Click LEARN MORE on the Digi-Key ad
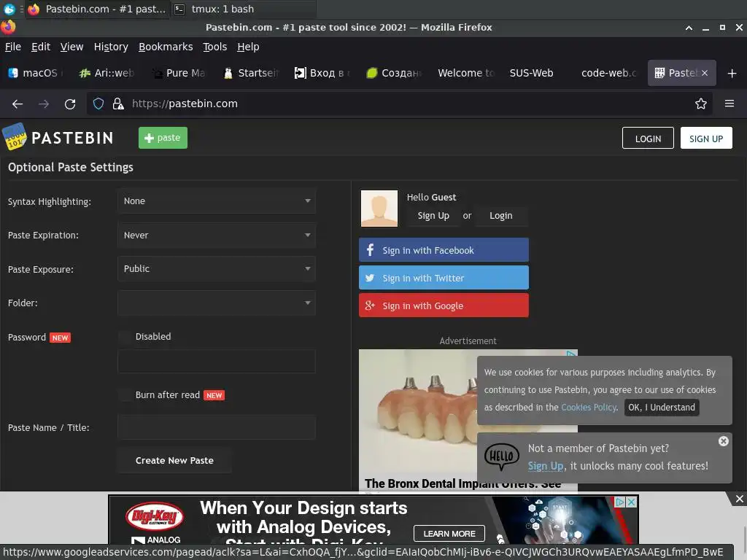The height and width of the screenshot is (560, 747). tap(449, 533)
